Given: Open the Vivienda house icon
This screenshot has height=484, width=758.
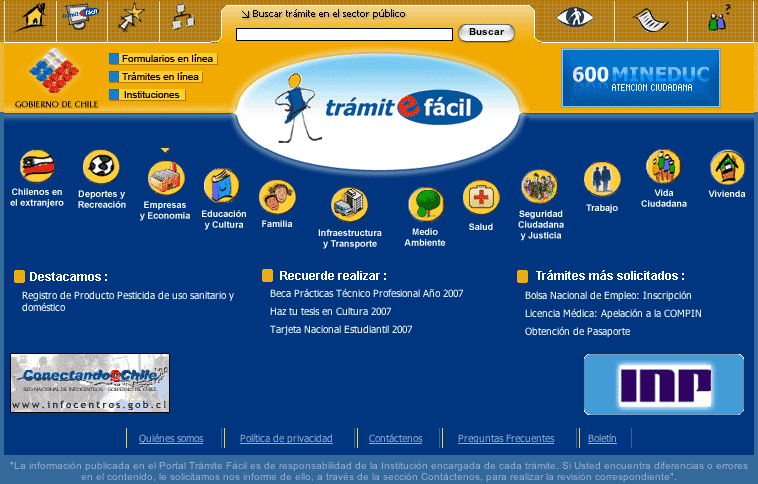Looking at the screenshot, I should pyautogui.click(x=728, y=167).
